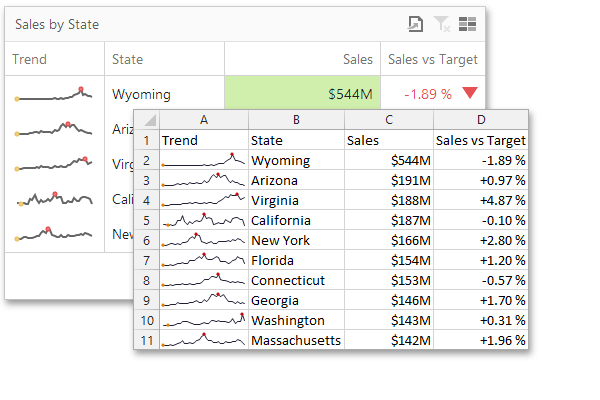Screen dimensions: 600x400
Task: Select row 5 header in spreadsheet
Action: (x=147, y=220)
